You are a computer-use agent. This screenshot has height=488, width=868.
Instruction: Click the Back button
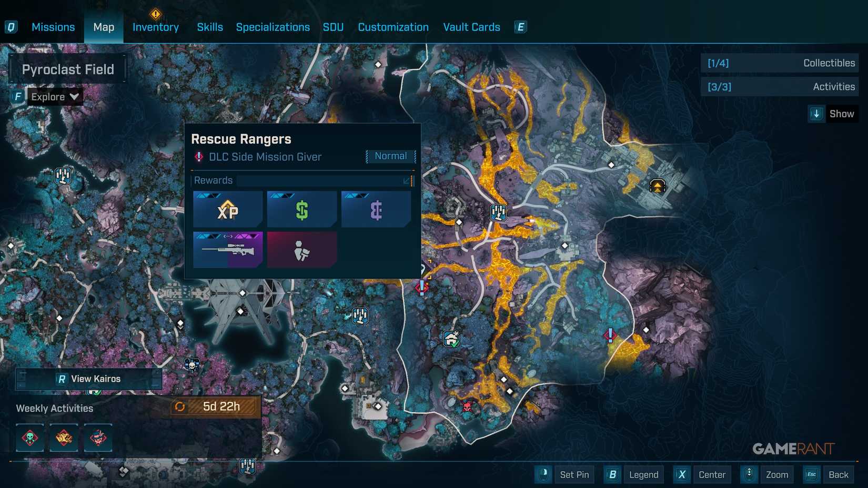tap(839, 475)
